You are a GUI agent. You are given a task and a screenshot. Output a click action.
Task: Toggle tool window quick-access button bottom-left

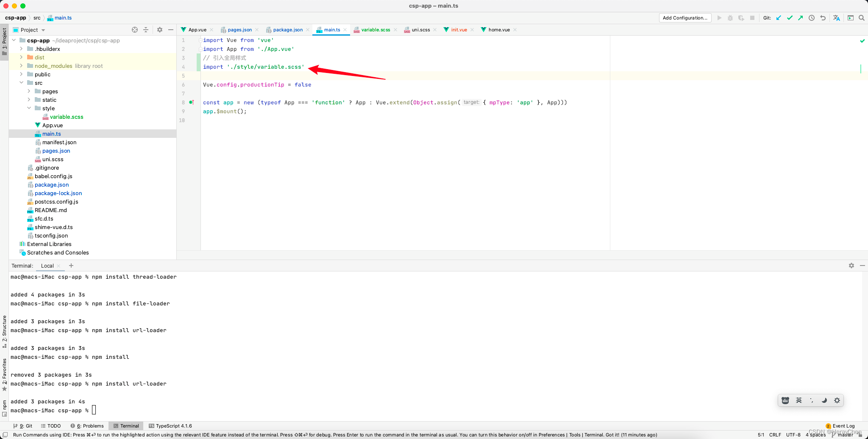pyautogui.click(x=5, y=435)
